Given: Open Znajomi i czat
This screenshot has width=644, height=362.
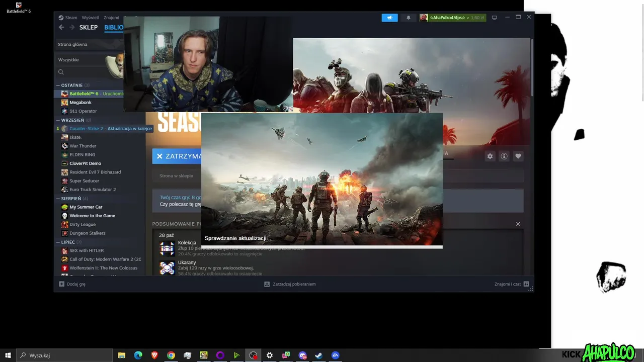Looking at the screenshot, I should 512,284.
